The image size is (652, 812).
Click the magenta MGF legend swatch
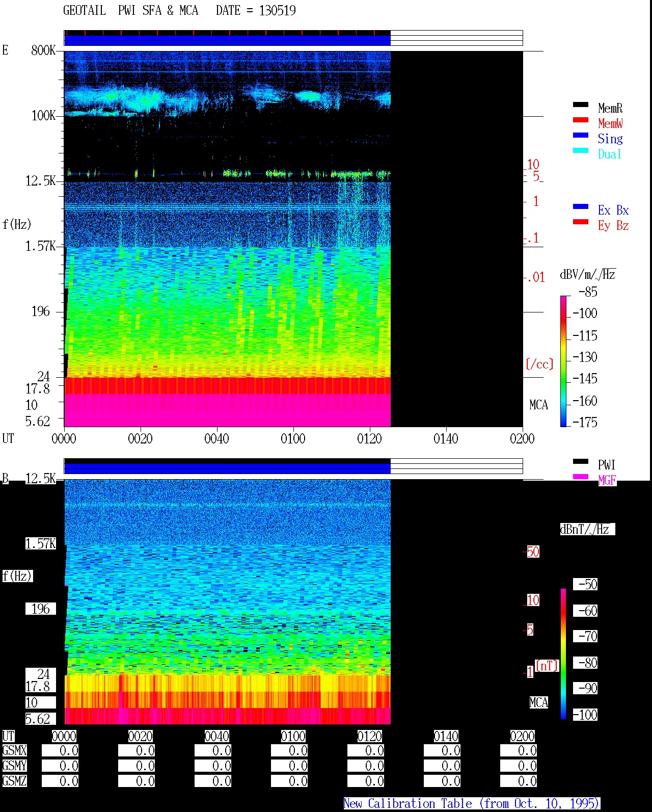(581, 477)
